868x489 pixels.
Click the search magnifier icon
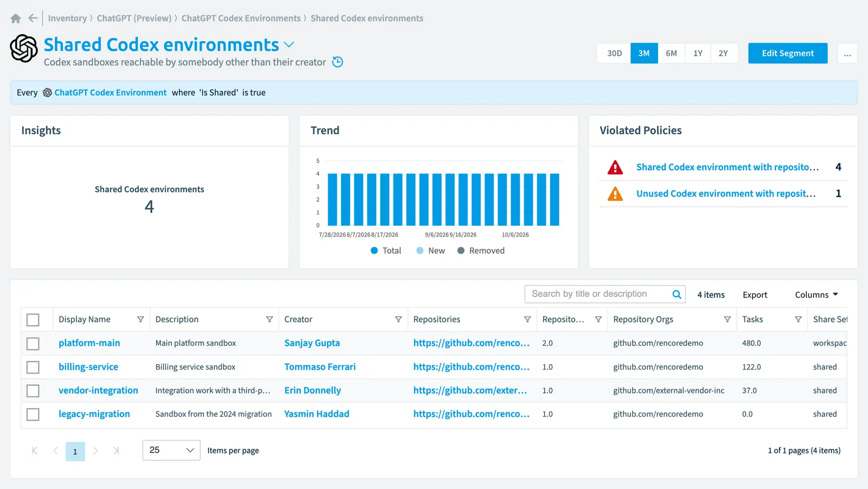pyautogui.click(x=676, y=294)
